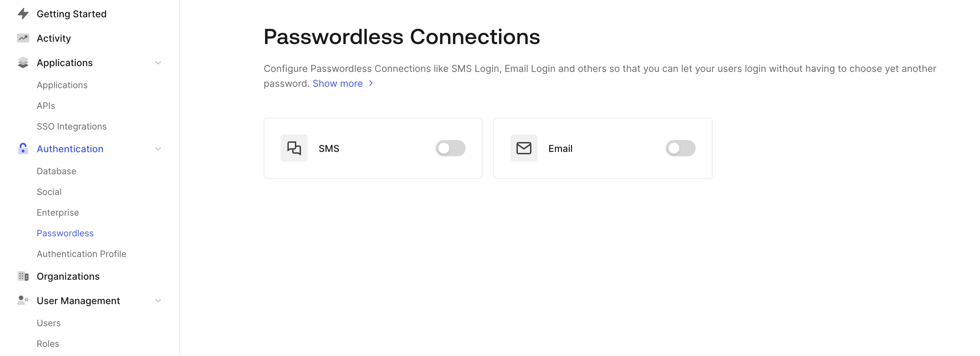Select Social connections in sidebar
980x356 pixels.
[x=49, y=192]
